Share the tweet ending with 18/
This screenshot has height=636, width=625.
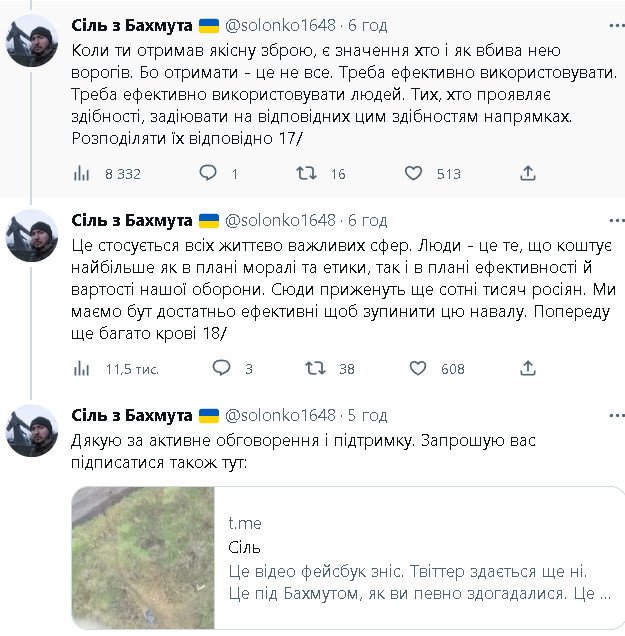pyautogui.click(x=528, y=368)
